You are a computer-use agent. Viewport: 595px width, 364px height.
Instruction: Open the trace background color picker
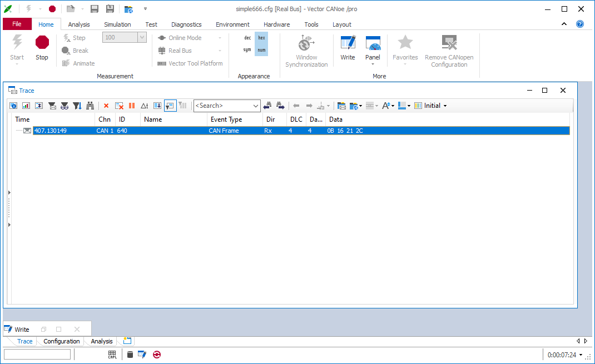point(401,106)
